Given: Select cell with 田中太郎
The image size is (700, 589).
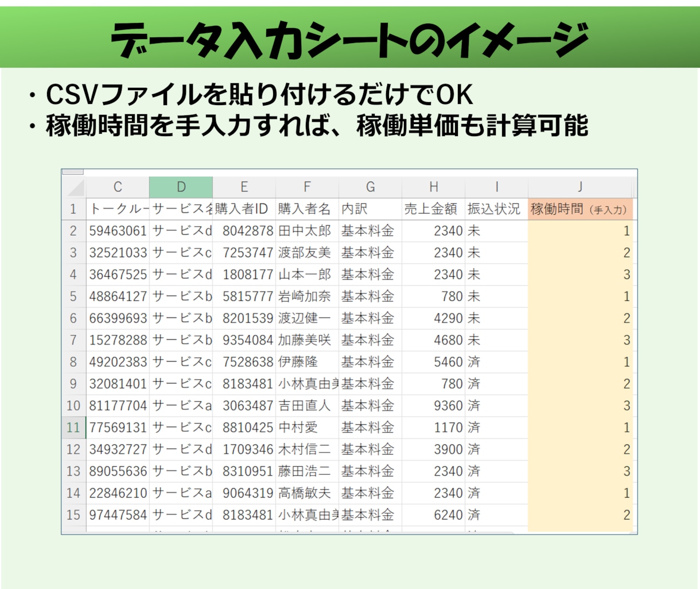Looking at the screenshot, I should [307, 231].
